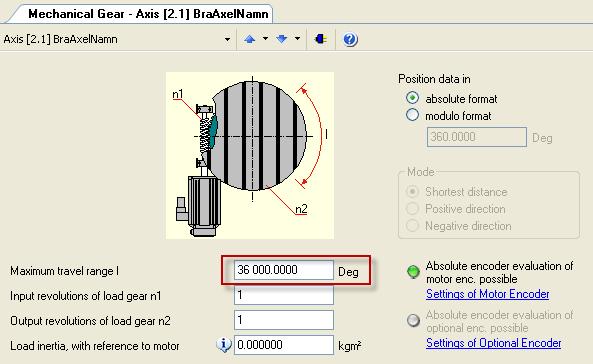Choose Shortest distance mode option
593x364 pixels.
tap(412, 192)
